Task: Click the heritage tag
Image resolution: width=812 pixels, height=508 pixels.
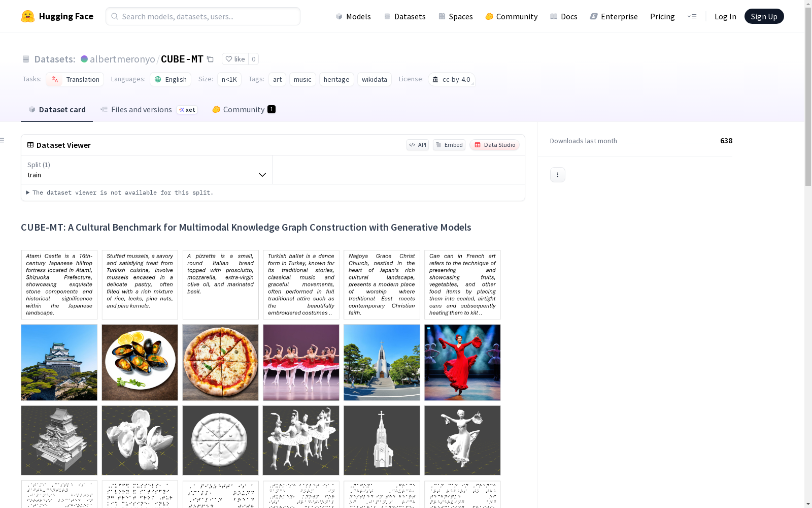Action: click(336, 79)
